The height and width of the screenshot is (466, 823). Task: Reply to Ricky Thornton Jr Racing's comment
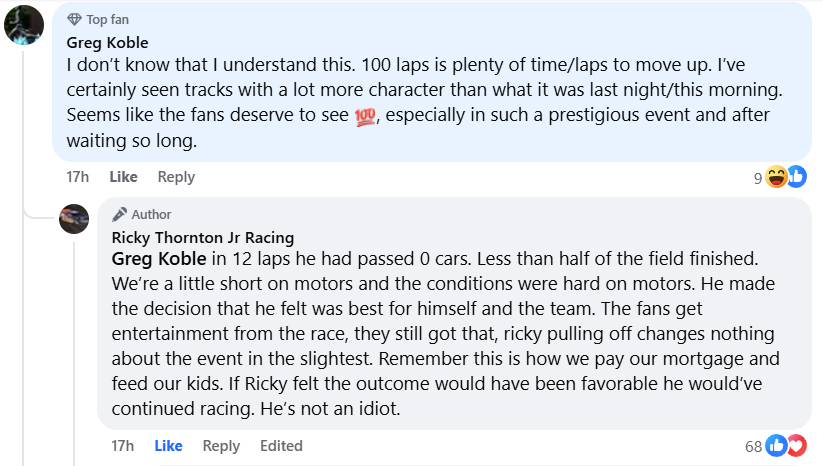221,446
